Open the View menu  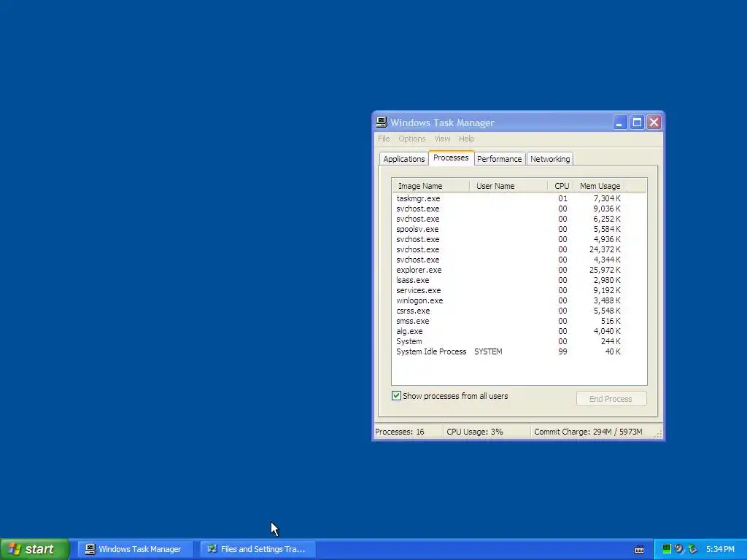coord(442,139)
